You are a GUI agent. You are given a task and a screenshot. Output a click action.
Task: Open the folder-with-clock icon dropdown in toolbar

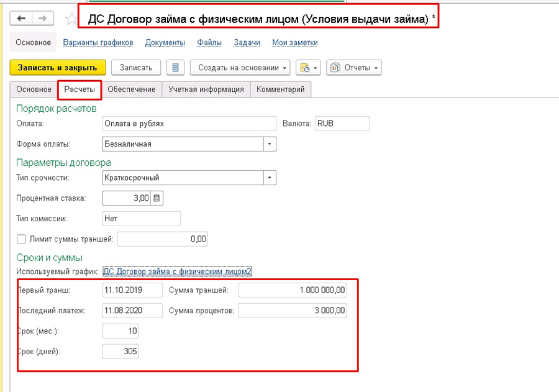coord(307,67)
